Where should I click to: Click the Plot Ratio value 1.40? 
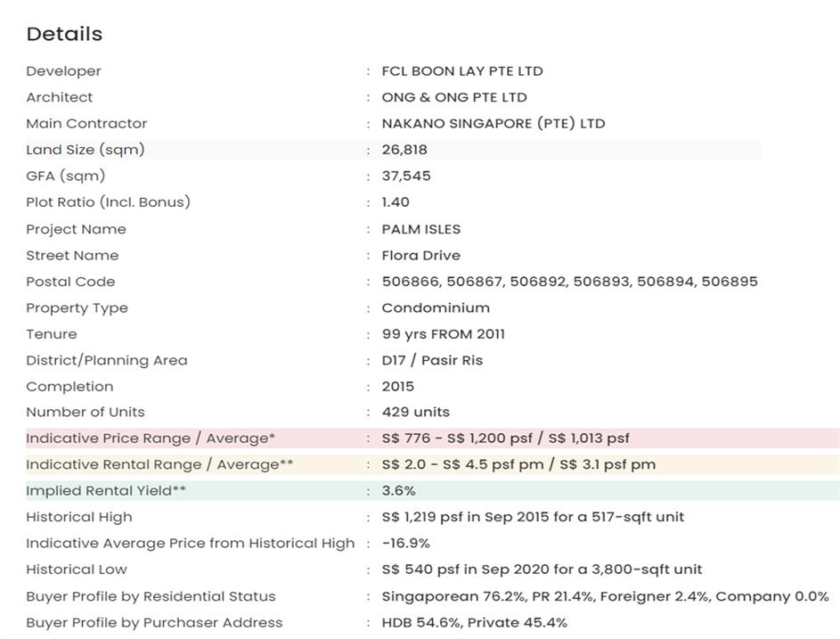pyautogui.click(x=396, y=202)
